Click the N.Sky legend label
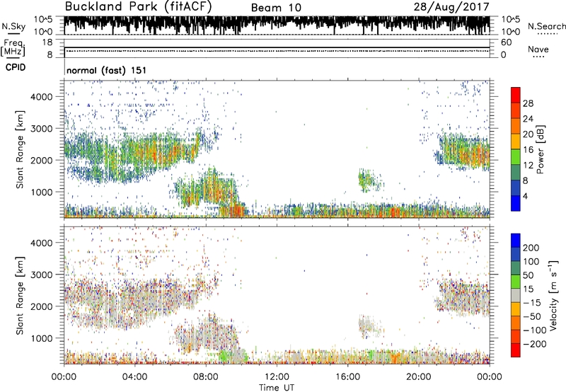The image size is (566, 392). (13, 26)
